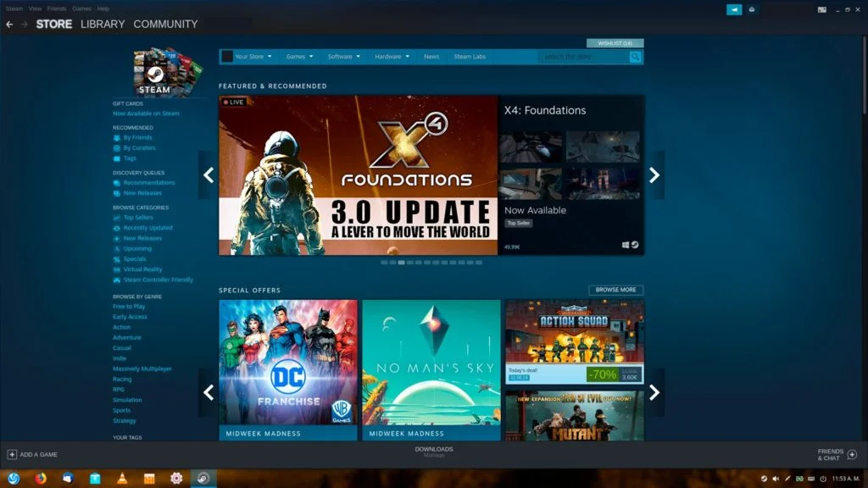868x488 pixels.
Task: Open No Man's Sky offer
Action: pyautogui.click(x=431, y=370)
